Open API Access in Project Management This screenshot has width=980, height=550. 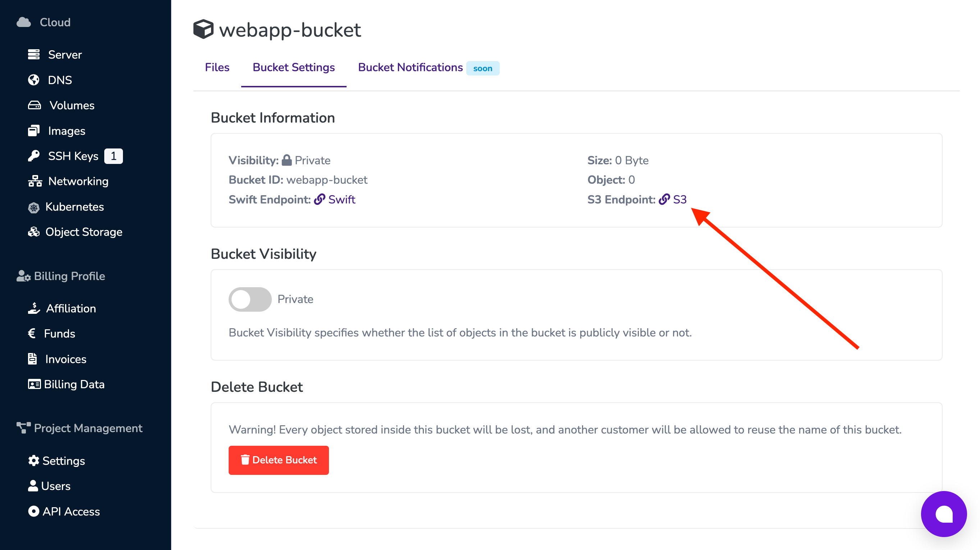71,511
